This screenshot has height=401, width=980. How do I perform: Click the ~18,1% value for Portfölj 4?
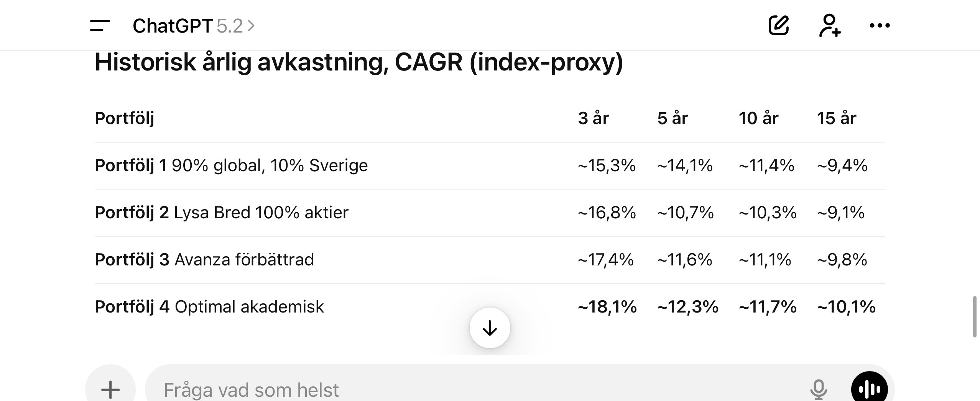607,307
